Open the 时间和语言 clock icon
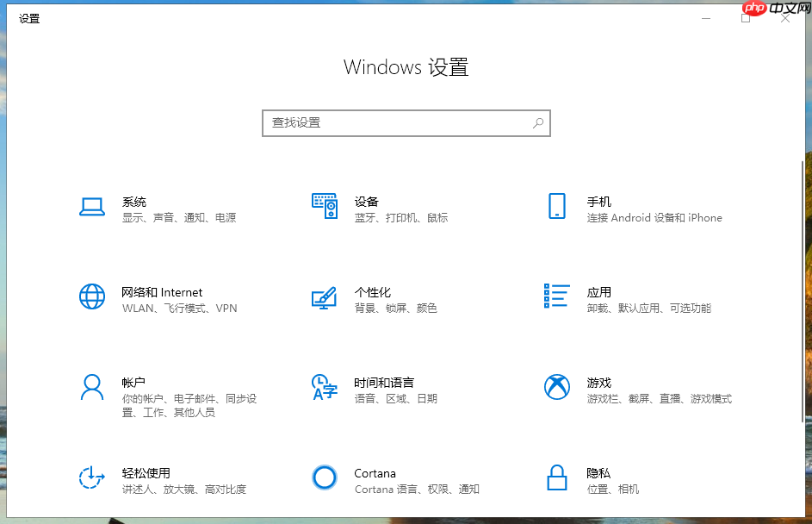The height and width of the screenshot is (524, 812). [325, 388]
